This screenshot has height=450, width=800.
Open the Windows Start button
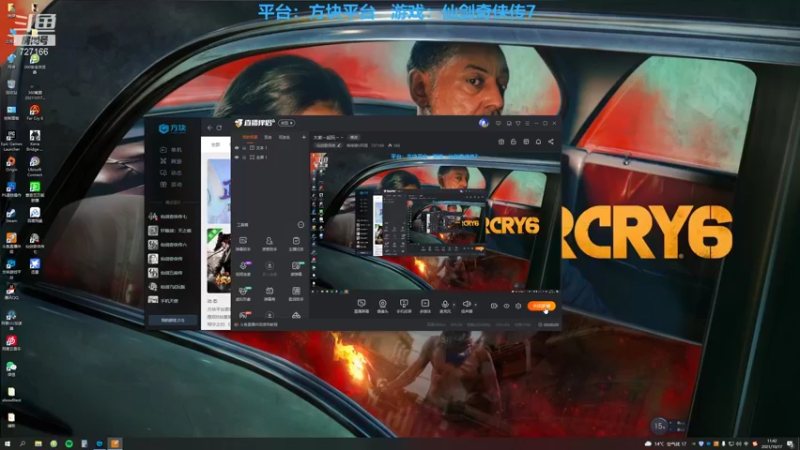[7, 444]
